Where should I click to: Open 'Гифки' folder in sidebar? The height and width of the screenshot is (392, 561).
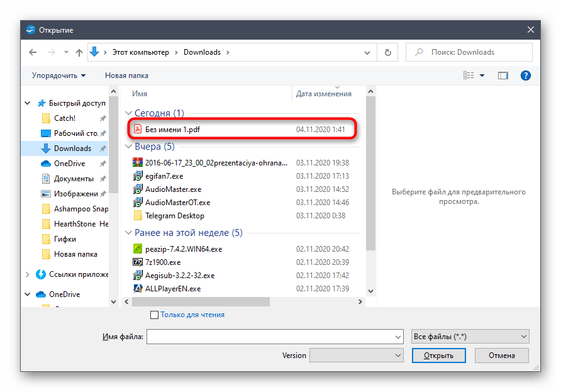(x=65, y=238)
